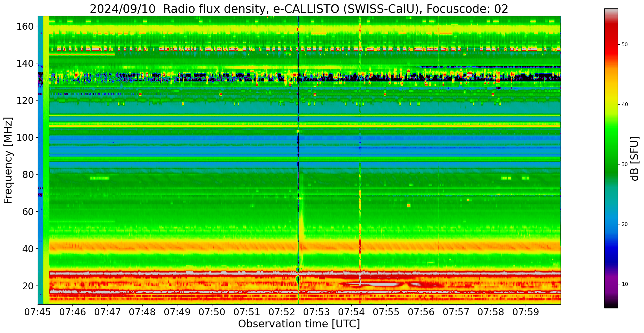Click the colorbar tick label 20

pos(625,224)
